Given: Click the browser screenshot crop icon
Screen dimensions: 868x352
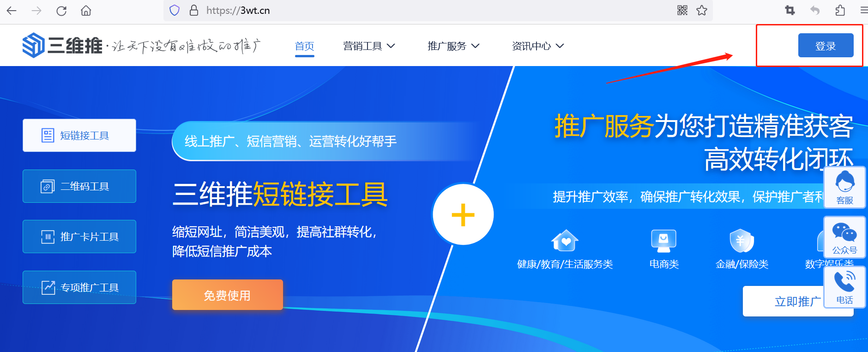Looking at the screenshot, I should [790, 11].
